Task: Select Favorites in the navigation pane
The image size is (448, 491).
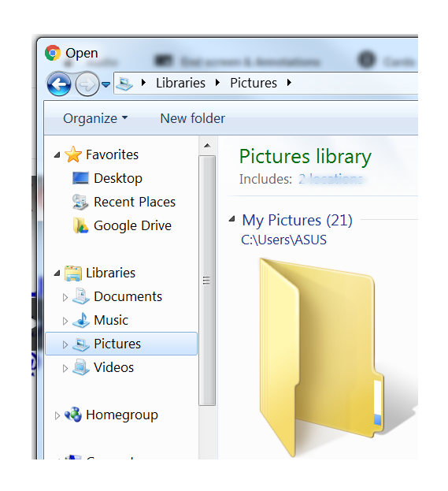Action: pos(112,154)
